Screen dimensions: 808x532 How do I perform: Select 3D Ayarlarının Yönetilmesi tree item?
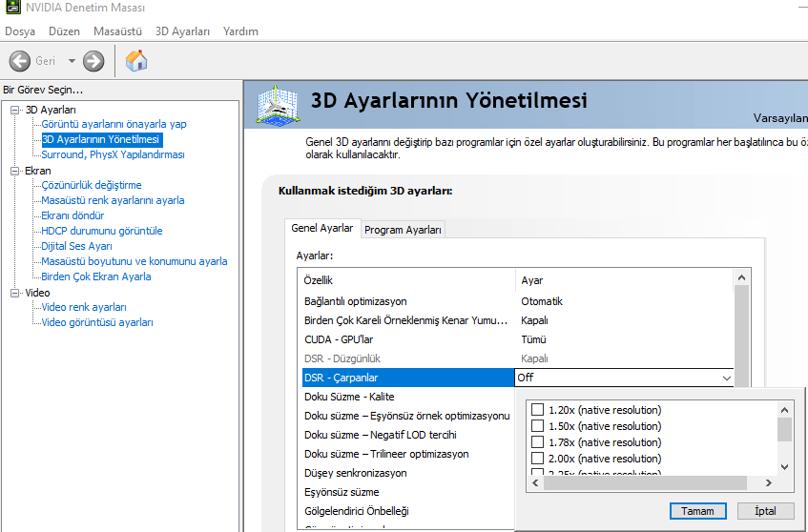click(101, 139)
